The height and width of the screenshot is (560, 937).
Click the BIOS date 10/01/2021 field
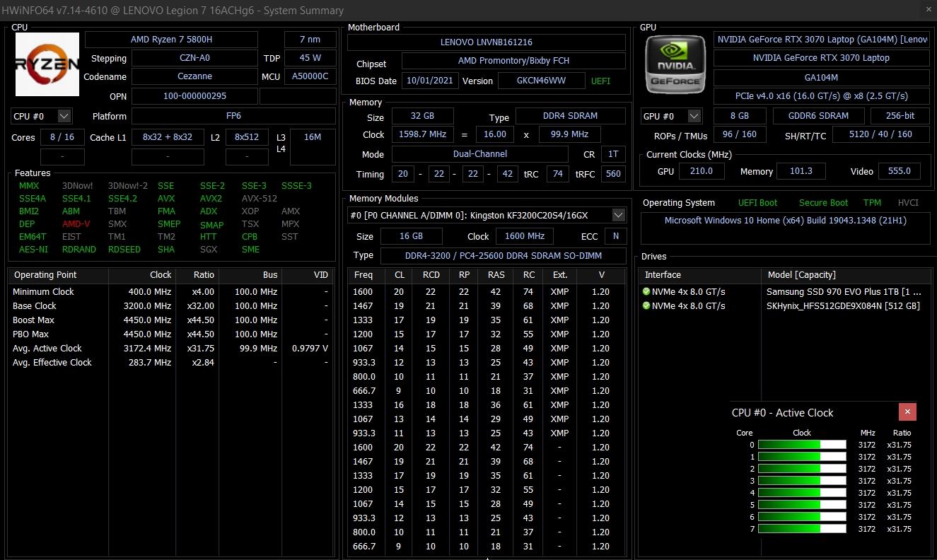(x=430, y=81)
